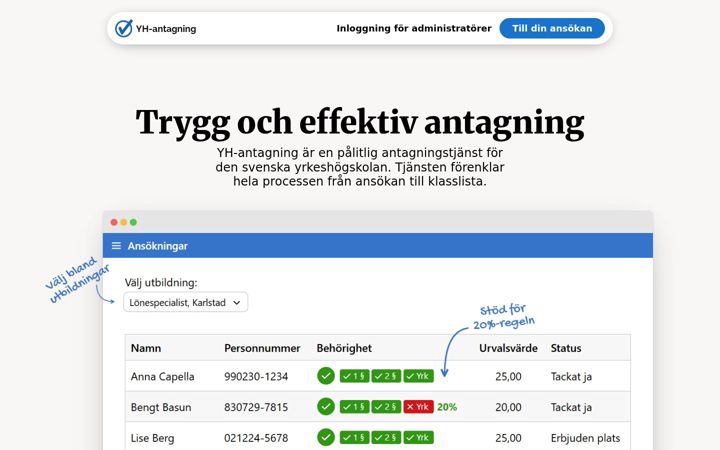Click the 2 § badge in Bengt Basun row
Image resolution: width=720 pixels, height=450 pixels.
(386, 407)
